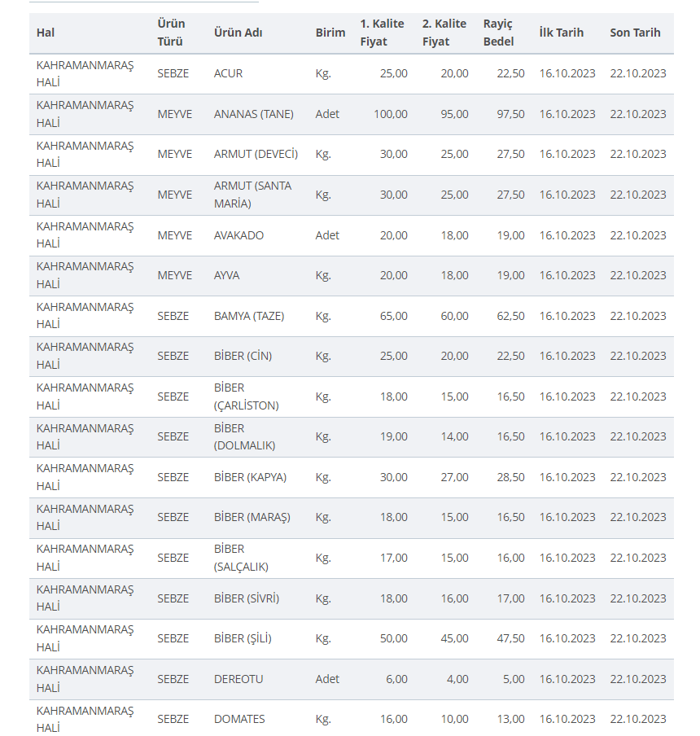This screenshot has width=700, height=736.
Task: Click the ARMUT (DEVECİ) row name
Action: 256,154
